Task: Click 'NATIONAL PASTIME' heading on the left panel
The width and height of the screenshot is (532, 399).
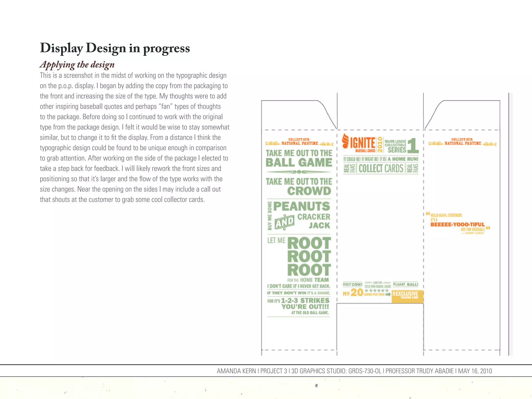Action: (300, 143)
